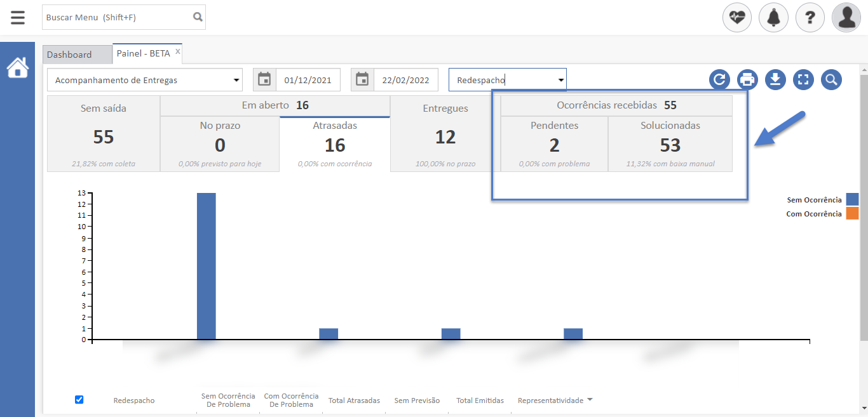Close the Painel - BETA tab
Screen dimensions: 868x417
(x=178, y=51)
